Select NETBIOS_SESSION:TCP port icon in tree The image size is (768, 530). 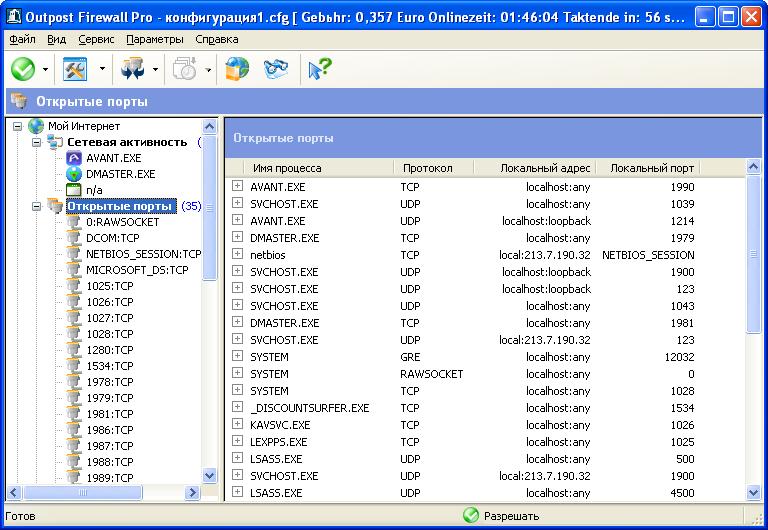click(x=73, y=254)
